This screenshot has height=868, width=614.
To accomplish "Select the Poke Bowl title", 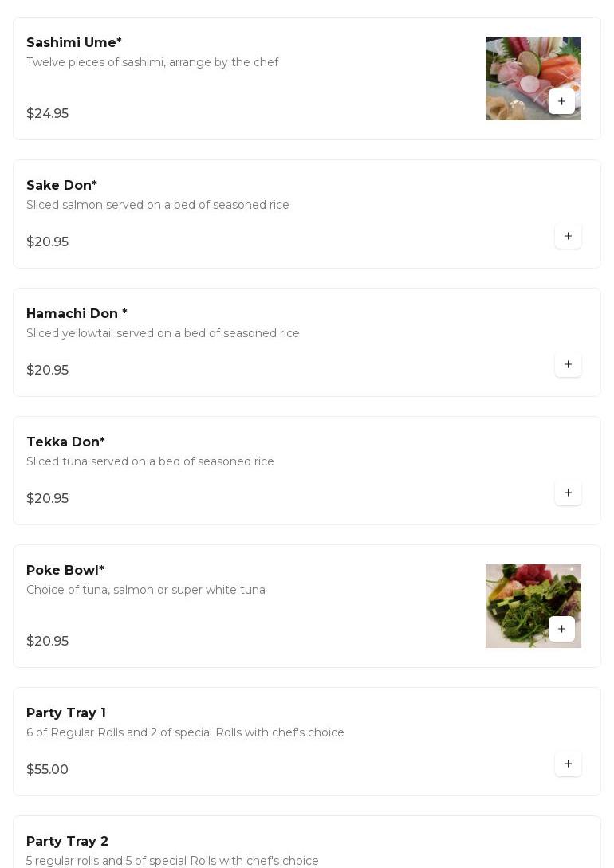I will (65, 570).
